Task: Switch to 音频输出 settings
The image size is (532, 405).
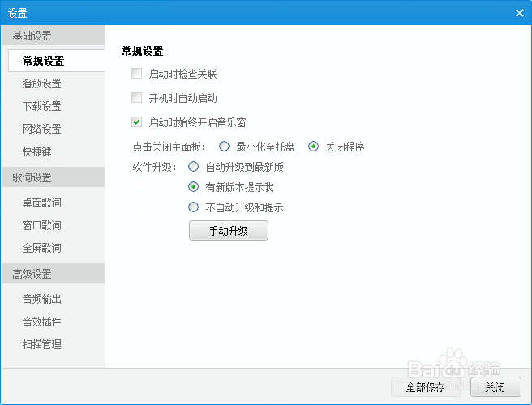Action: (41, 299)
